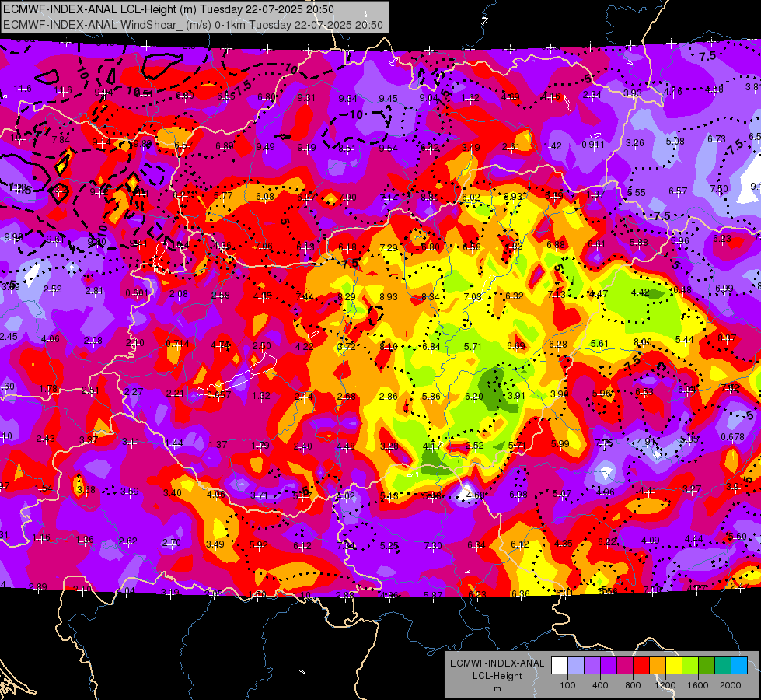Viewport: 761px width, 700px height.
Task: Click the grid value 6.53
Action: [644, 392]
